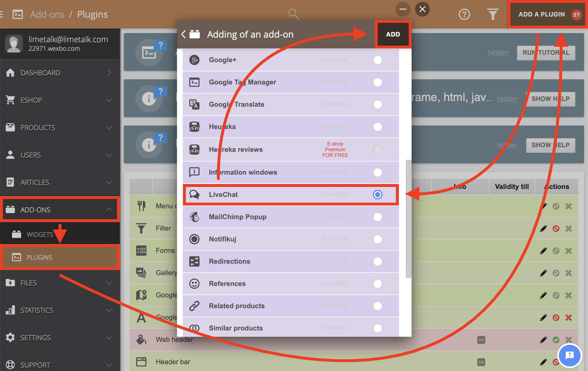Expand the Products sidebar chevron
This screenshot has height=371, width=588.
(x=109, y=128)
